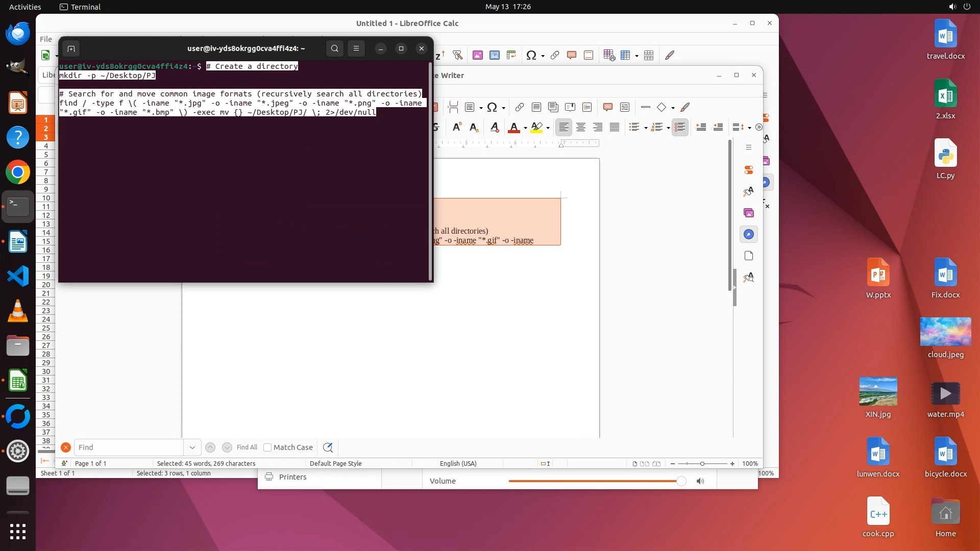Insert a comment in Writer
This screenshot has height=551, width=980.
[x=607, y=107]
